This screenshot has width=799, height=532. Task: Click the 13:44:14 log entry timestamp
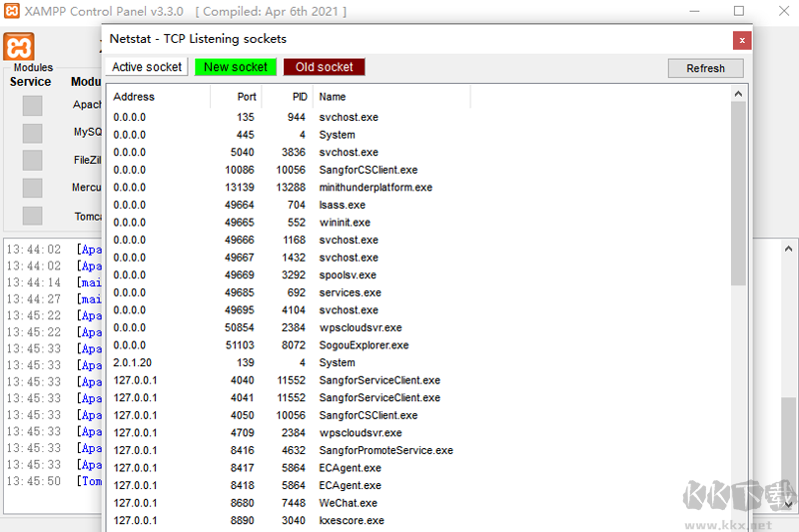[x=34, y=282]
